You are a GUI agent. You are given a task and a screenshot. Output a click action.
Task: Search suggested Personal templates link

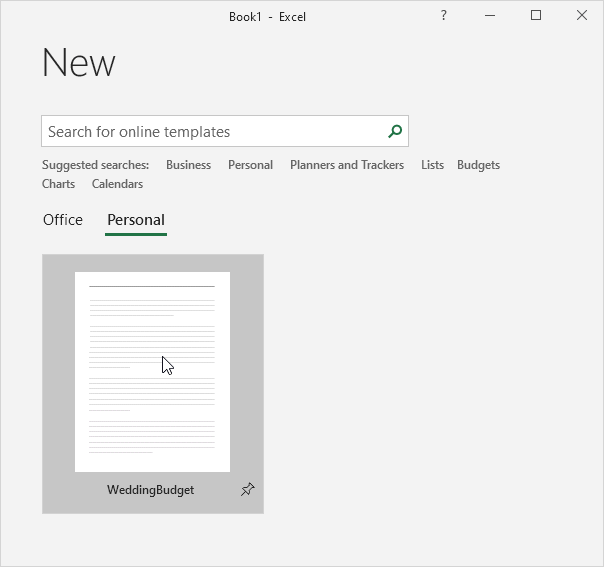click(x=250, y=165)
